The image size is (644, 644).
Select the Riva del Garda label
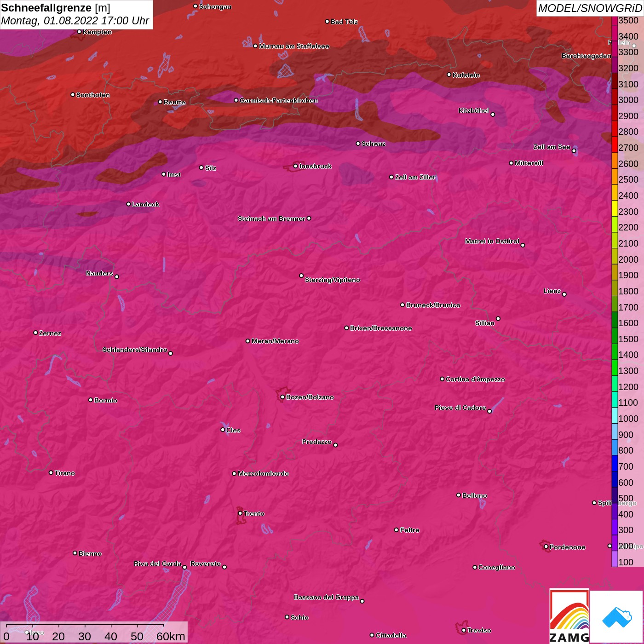pyautogui.click(x=157, y=563)
